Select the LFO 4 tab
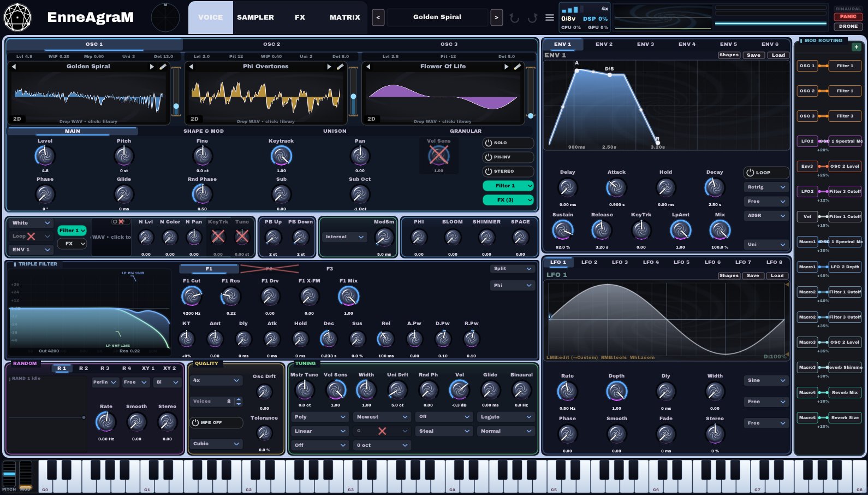Image resolution: width=868 pixels, height=495 pixels. click(651, 262)
